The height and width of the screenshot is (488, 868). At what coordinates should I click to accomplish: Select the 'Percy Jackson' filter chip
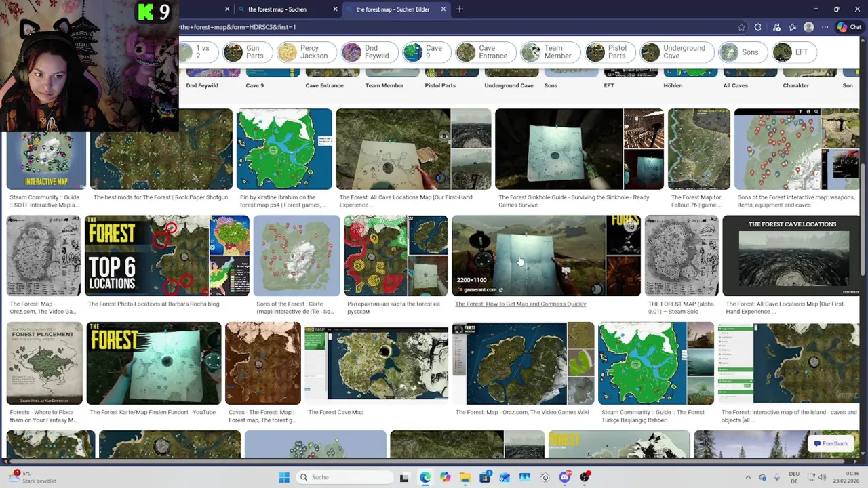pos(306,52)
